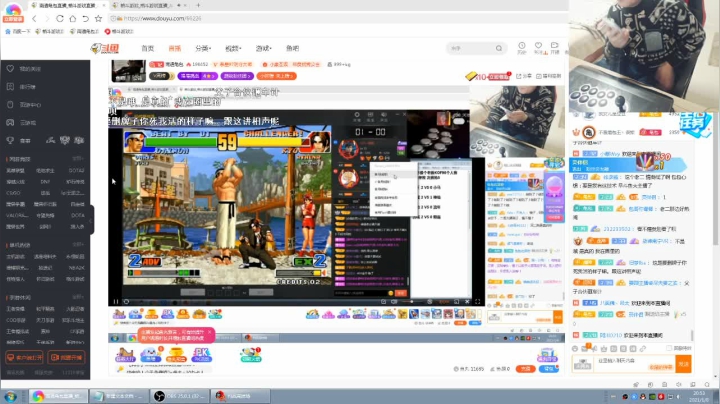Image resolution: width=720 pixels, height=404 pixels.
Task: Click the Douyu site logo
Action: [105, 48]
